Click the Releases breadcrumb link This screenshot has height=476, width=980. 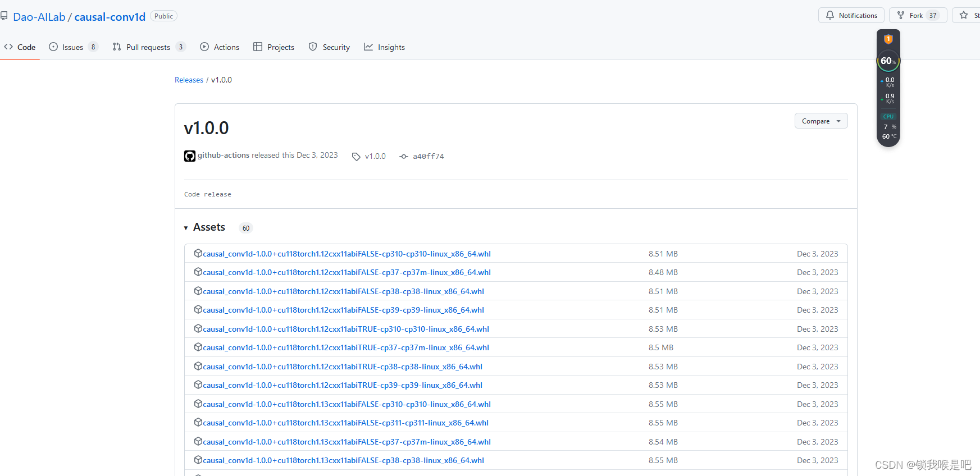tap(189, 80)
